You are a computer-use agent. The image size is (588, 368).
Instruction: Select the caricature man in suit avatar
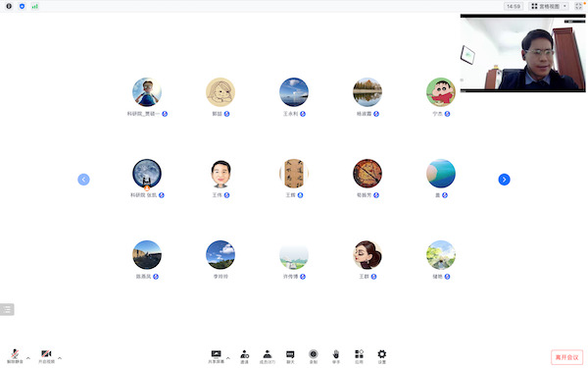(220, 174)
